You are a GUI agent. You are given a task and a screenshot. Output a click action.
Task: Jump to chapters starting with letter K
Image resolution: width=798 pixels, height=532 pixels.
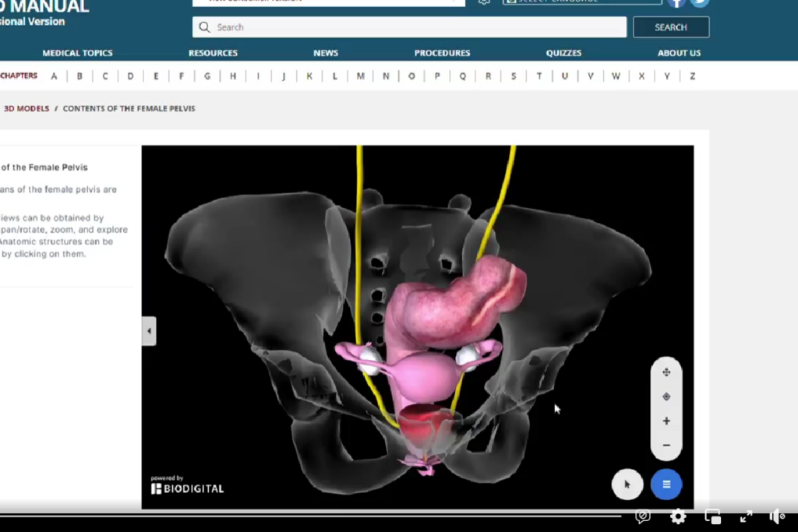309,76
